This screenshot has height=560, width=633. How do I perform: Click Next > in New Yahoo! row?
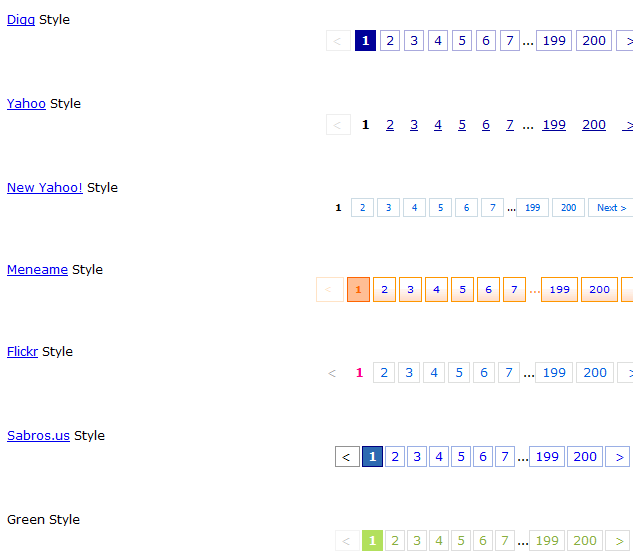point(611,208)
